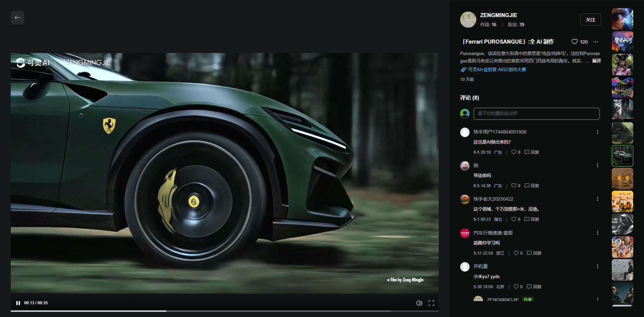
Task: Open 快手老大20250422 avatar
Action: (x=465, y=199)
